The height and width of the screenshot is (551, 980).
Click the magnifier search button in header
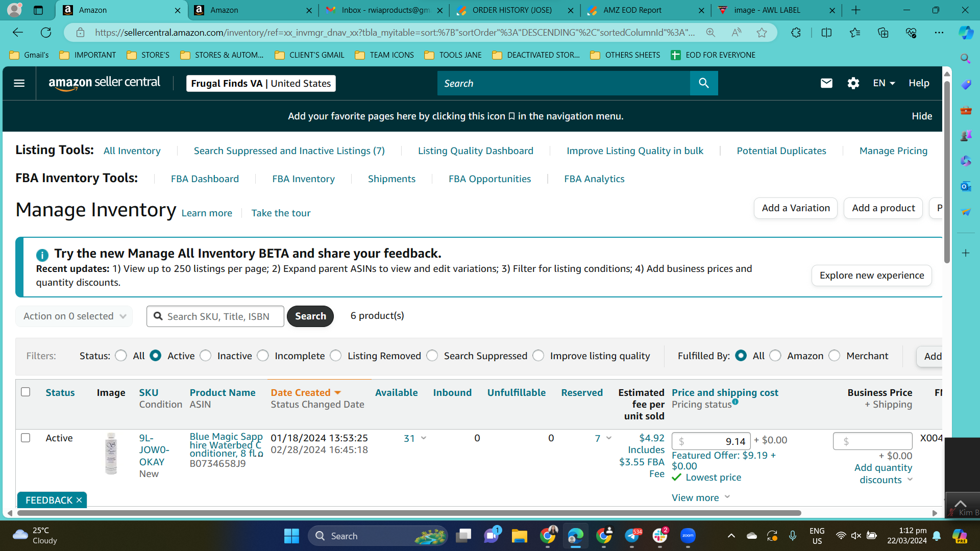pyautogui.click(x=704, y=83)
